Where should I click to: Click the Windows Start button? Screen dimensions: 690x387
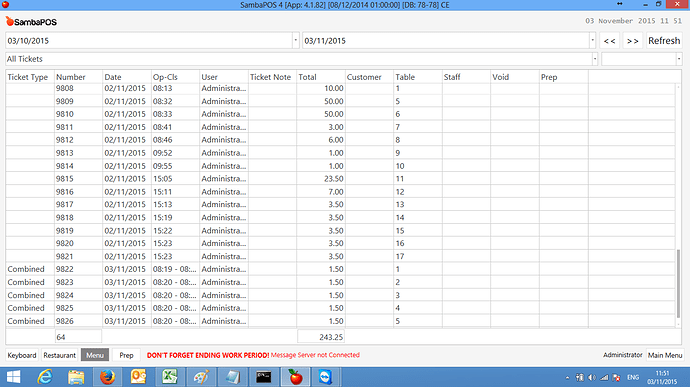tap(14, 377)
